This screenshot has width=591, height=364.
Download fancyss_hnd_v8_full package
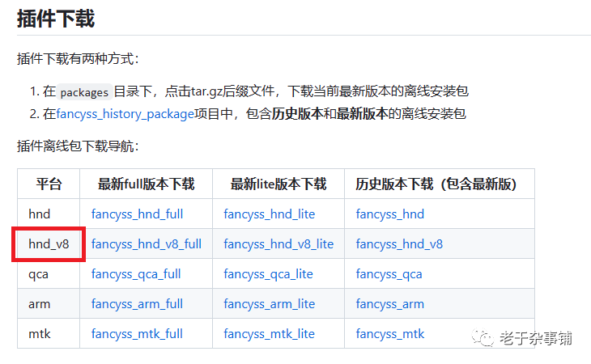[x=147, y=244]
